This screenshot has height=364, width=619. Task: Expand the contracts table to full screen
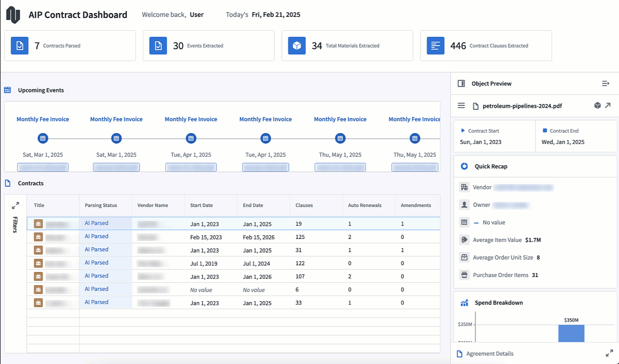pos(16,205)
